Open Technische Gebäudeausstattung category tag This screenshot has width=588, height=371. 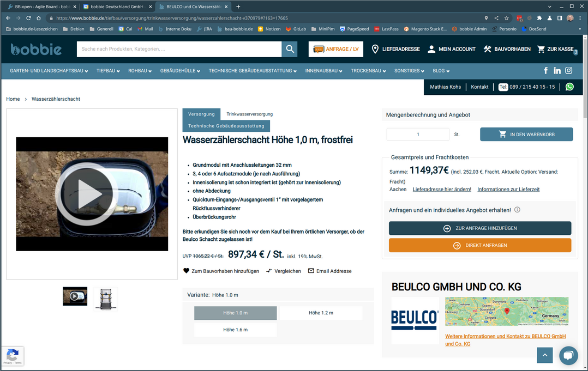(x=226, y=126)
